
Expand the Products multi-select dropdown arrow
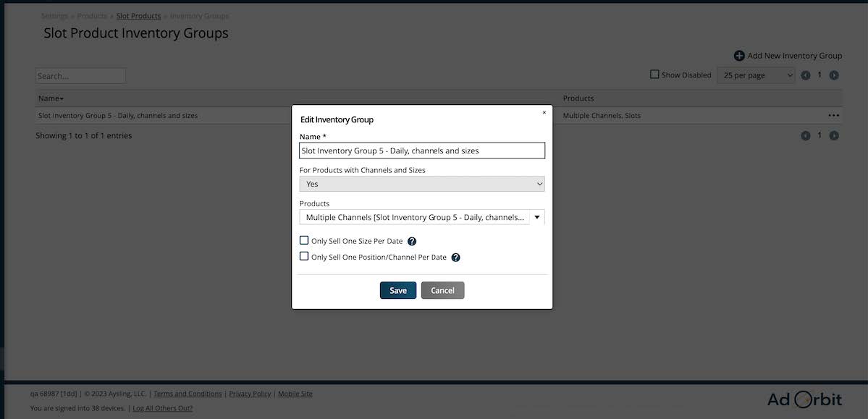537,218
